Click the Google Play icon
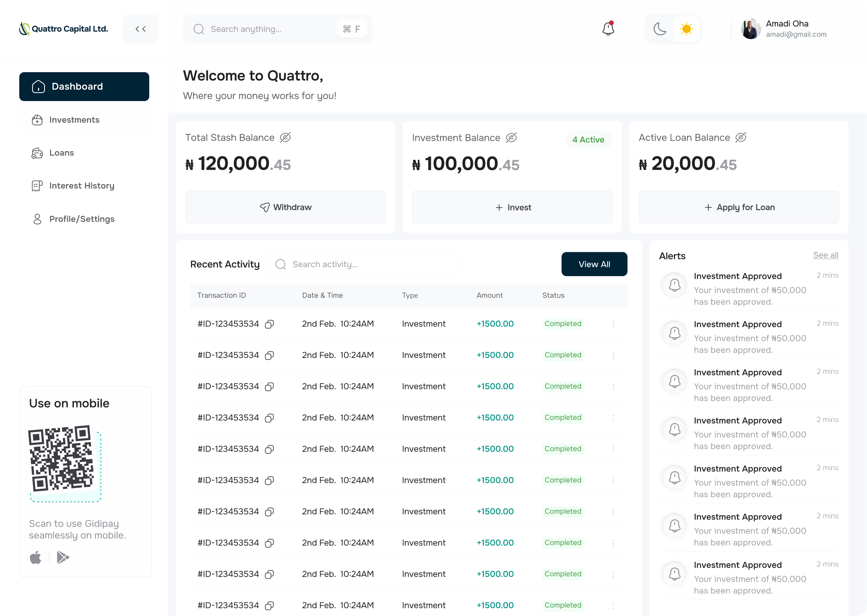This screenshot has height=616, width=867. coord(63,557)
